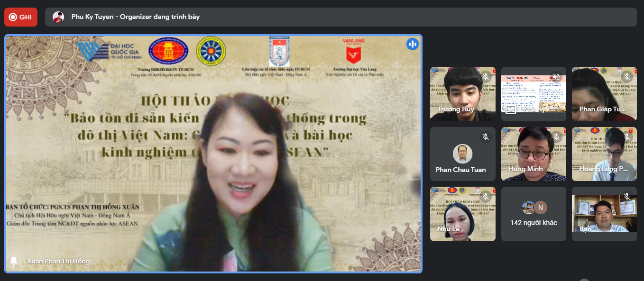Click the 'N' avatar in the others tile

[540, 208]
